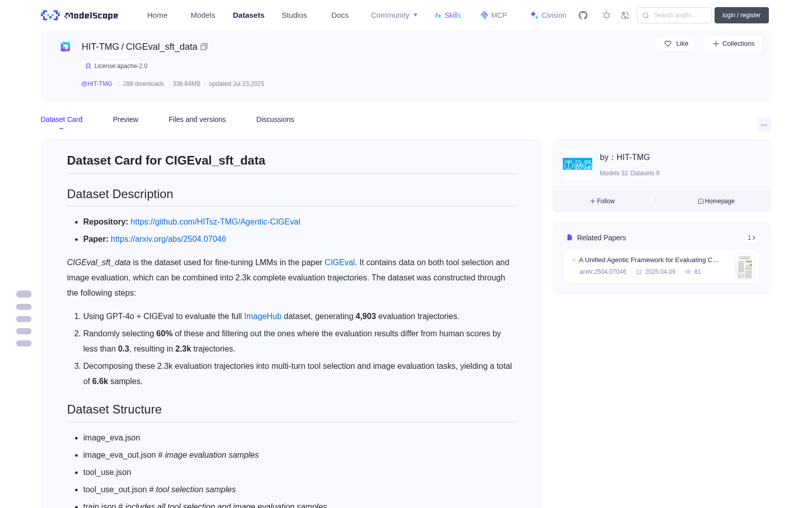
Task: Click the 'arxiv:2504.07046' paper ID text
Action: pyautogui.click(x=603, y=272)
